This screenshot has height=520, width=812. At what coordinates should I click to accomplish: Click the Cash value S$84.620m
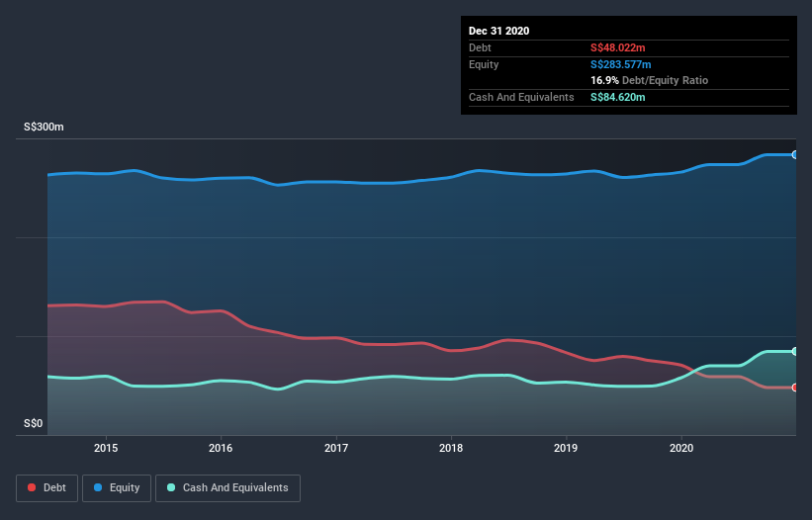pos(618,97)
